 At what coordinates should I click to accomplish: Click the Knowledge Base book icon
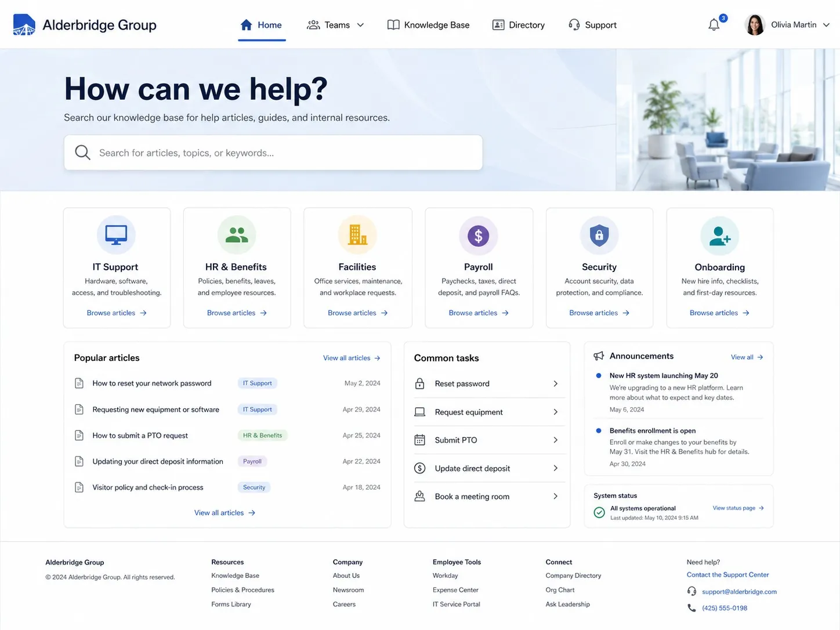(x=393, y=25)
